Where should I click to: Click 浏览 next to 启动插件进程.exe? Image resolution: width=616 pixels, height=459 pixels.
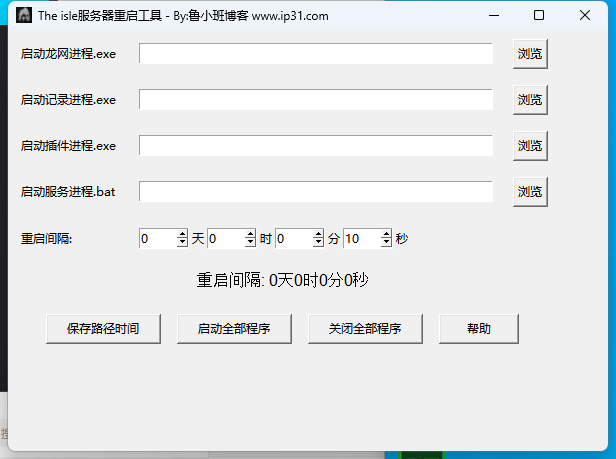click(530, 146)
